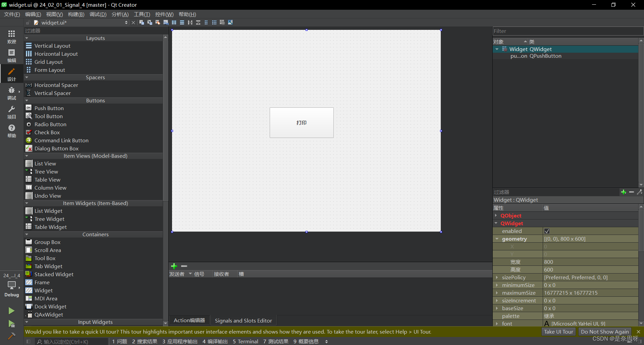
Task: Close the widget.ui document with X
Action: point(133,22)
